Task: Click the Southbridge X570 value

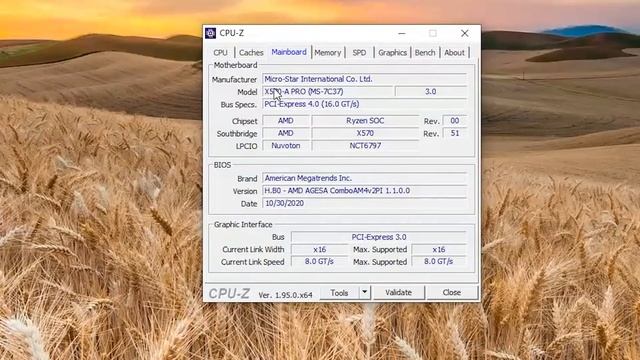Action: 365,133
